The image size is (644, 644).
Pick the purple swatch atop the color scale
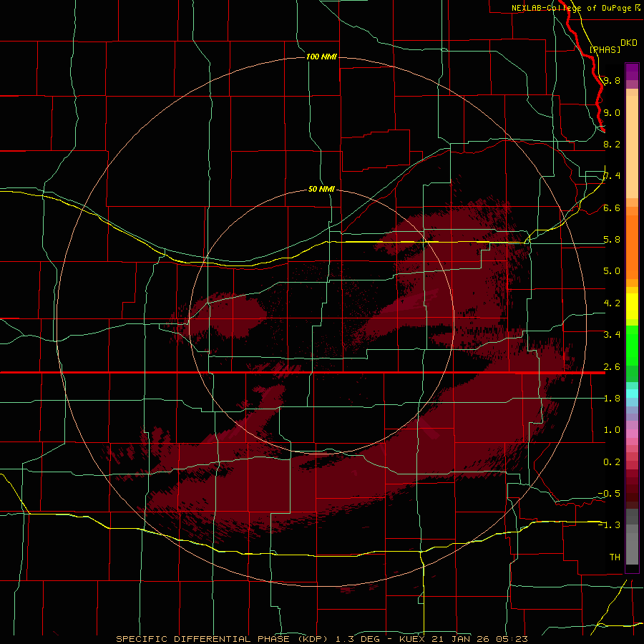(x=632, y=72)
